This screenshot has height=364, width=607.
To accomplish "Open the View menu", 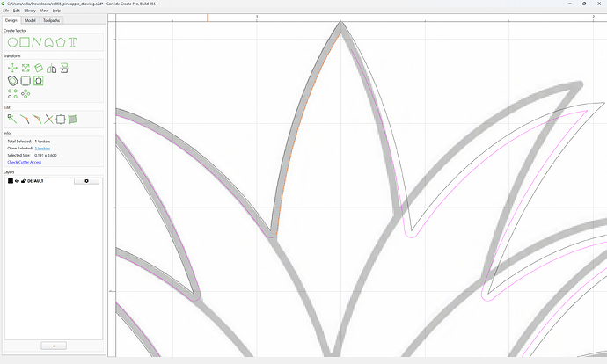I will 44,11.
